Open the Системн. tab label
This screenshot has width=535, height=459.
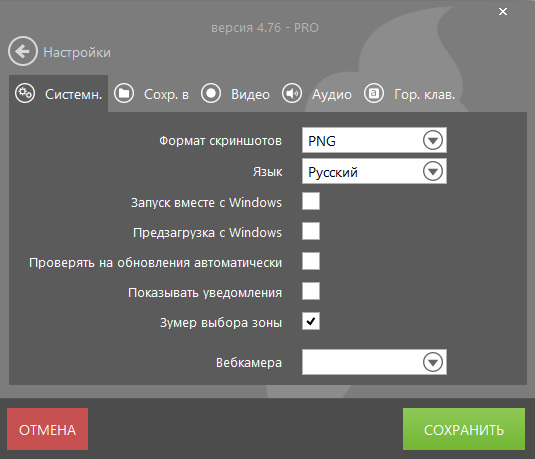tap(73, 95)
